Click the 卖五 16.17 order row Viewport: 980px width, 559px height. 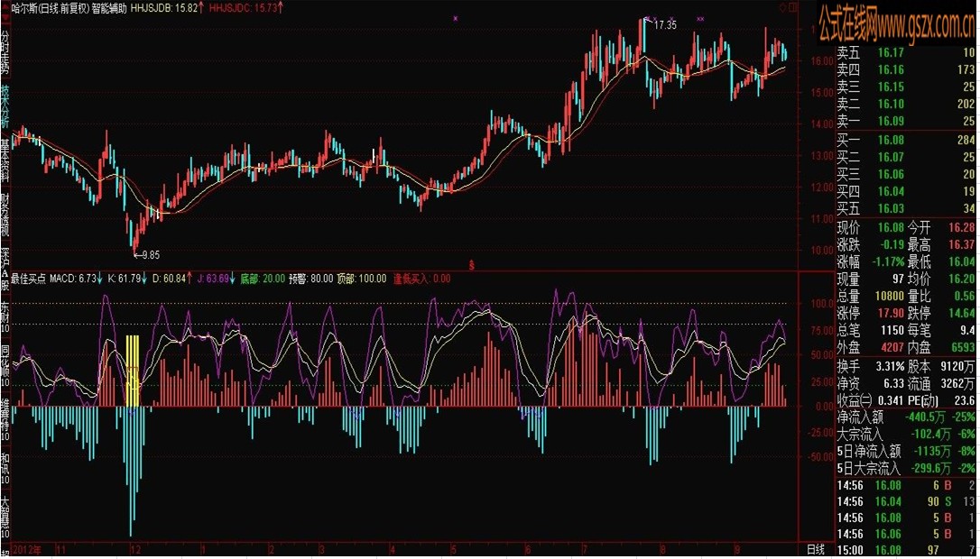click(x=906, y=54)
